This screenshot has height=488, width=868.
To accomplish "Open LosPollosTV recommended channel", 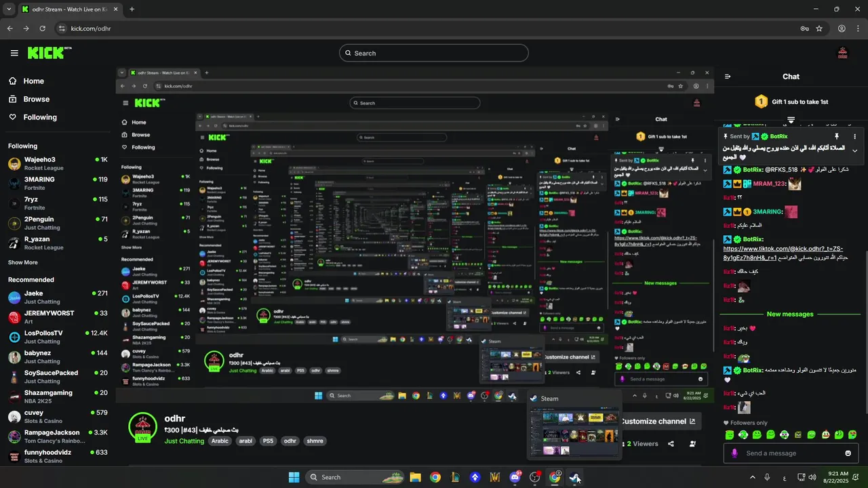I will pyautogui.click(x=58, y=337).
